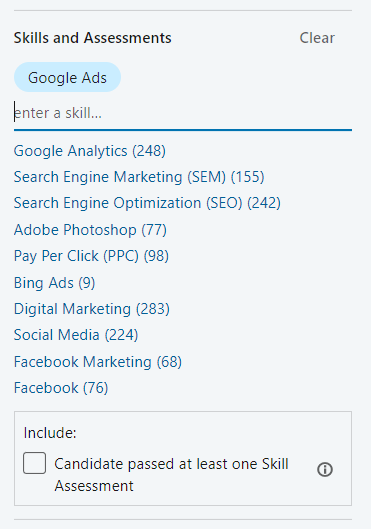Add Adobe Photoshop (77) skill
Viewport: 371px width, 529px height.
point(90,230)
